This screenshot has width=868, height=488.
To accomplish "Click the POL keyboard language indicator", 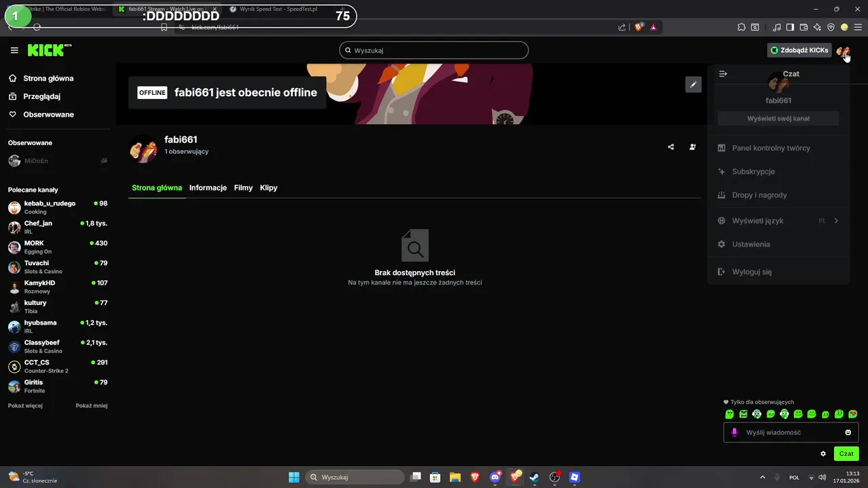I will (794, 477).
